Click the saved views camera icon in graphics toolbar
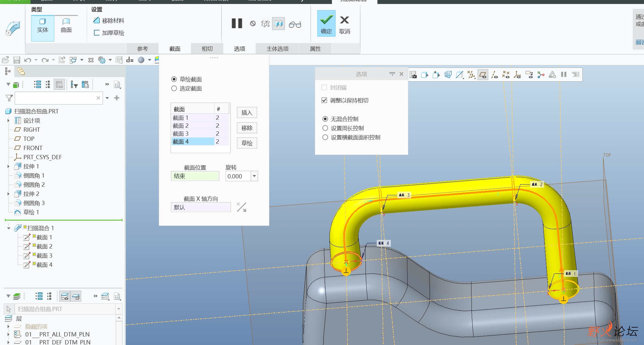 (x=413, y=75)
